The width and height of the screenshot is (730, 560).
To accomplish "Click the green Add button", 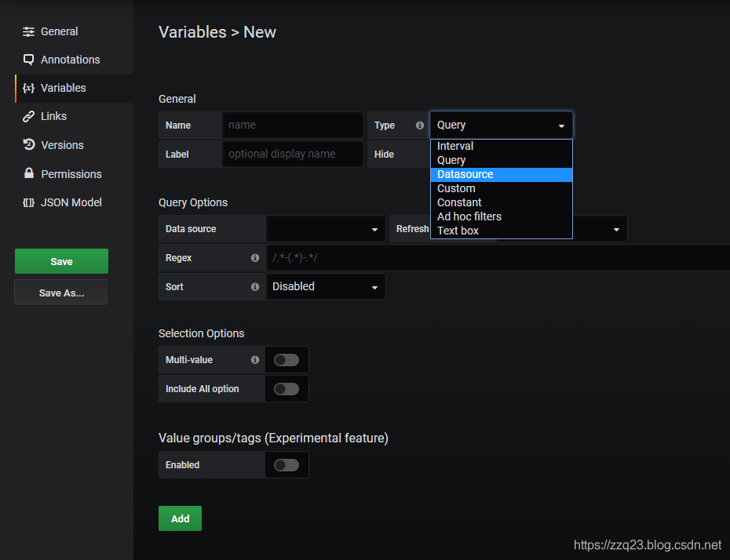I will coord(181,518).
